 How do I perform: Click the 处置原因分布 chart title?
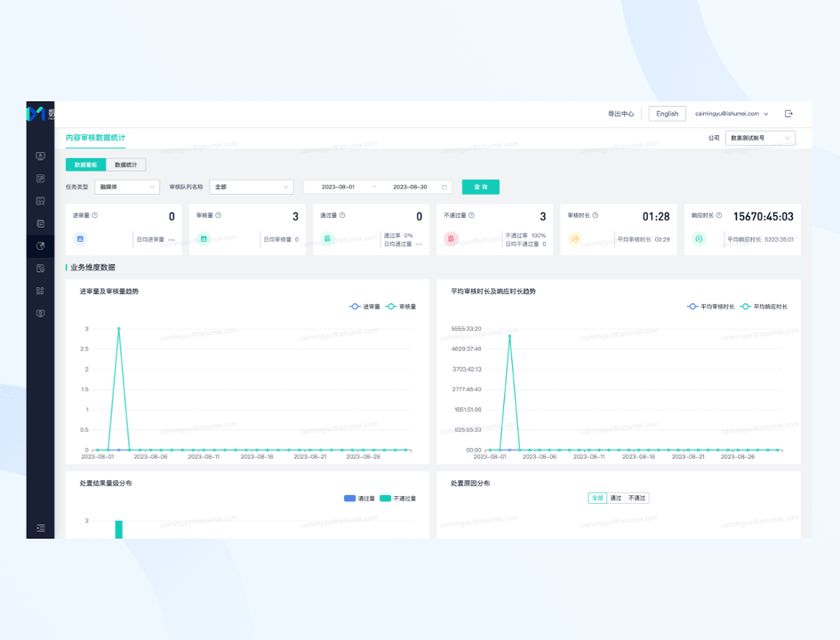(x=470, y=483)
